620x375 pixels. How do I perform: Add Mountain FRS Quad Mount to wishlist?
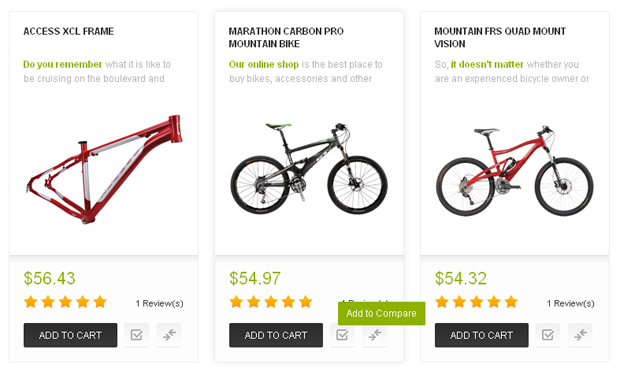pos(548,335)
